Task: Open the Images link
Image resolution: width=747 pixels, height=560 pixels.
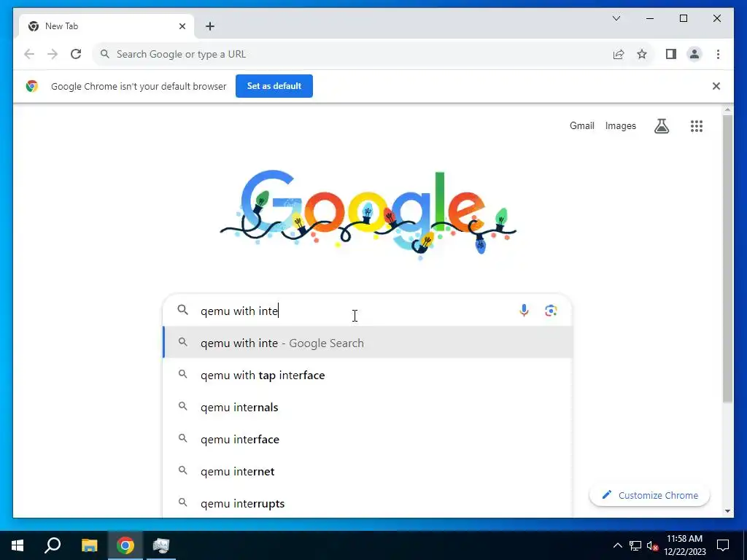Action: tap(620, 125)
